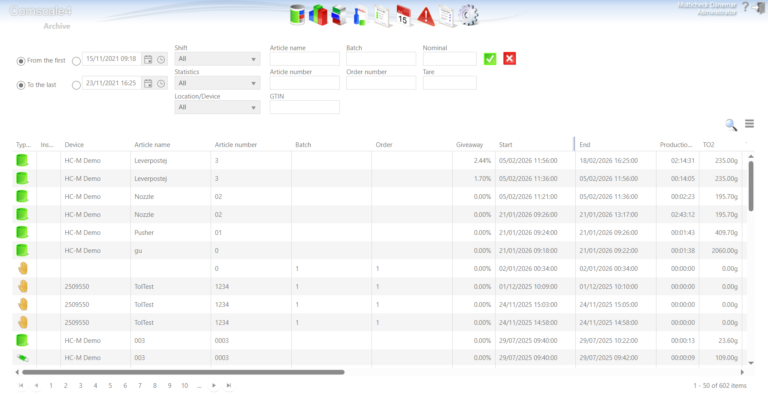Image resolution: width=768 pixels, height=396 pixels.
Task: Click the green cylinder icon of first Leverpostej row
Action: point(22,160)
